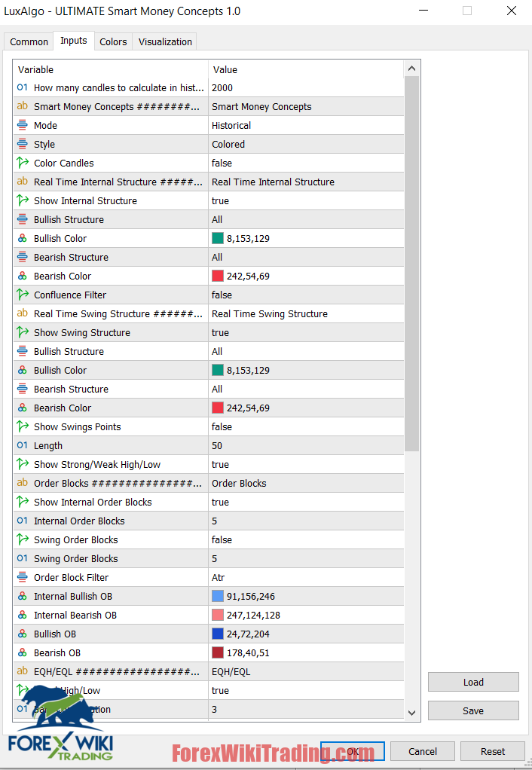The image size is (532, 770).
Task: Edit candles to calculate value 2000
Action: (x=306, y=88)
